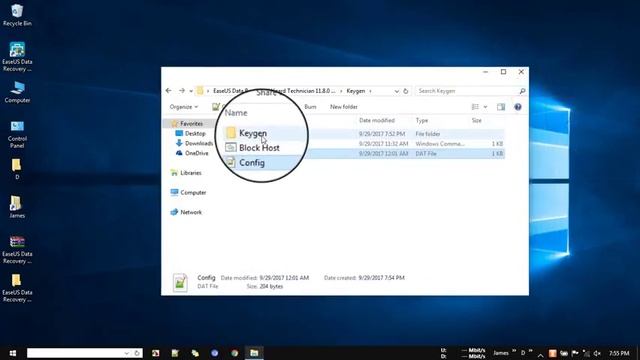Open the Organize menu
The width and height of the screenshot is (640, 360).
[x=184, y=107]
